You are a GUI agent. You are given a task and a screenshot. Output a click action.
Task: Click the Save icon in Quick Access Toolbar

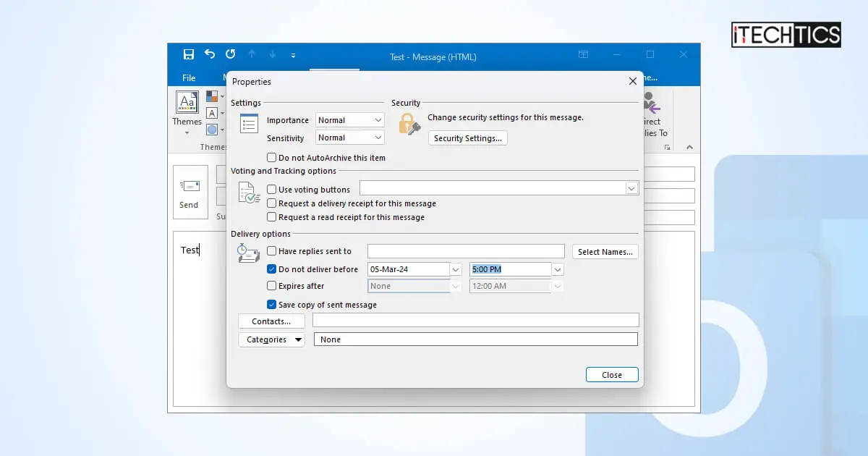click(188, 54)
